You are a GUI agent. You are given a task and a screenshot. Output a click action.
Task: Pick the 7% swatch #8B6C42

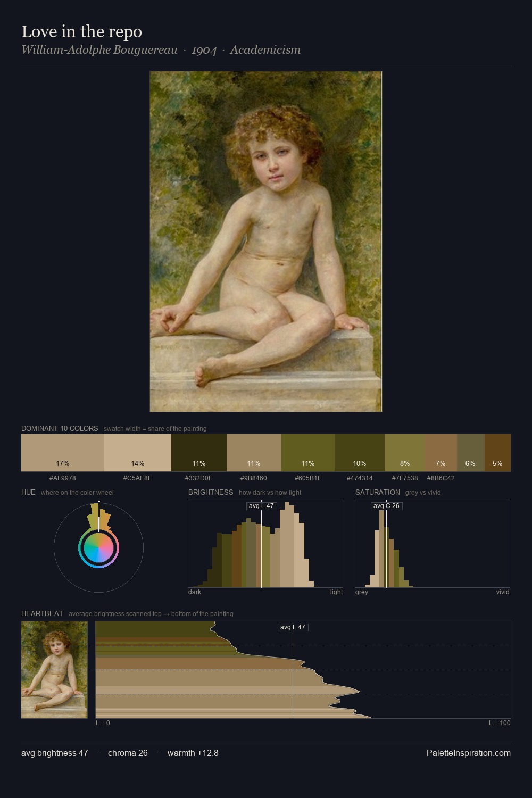tap(441, 453)
